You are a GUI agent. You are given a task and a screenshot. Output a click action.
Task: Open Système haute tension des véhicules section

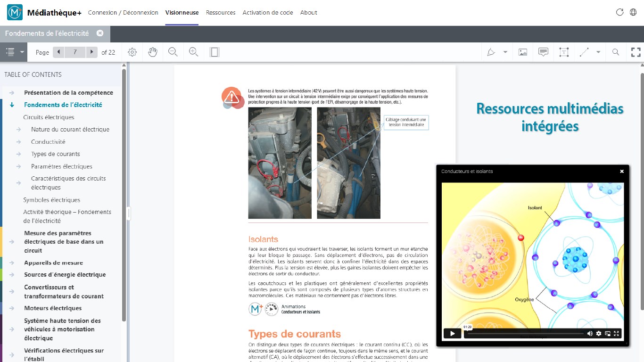coord(63,329)
